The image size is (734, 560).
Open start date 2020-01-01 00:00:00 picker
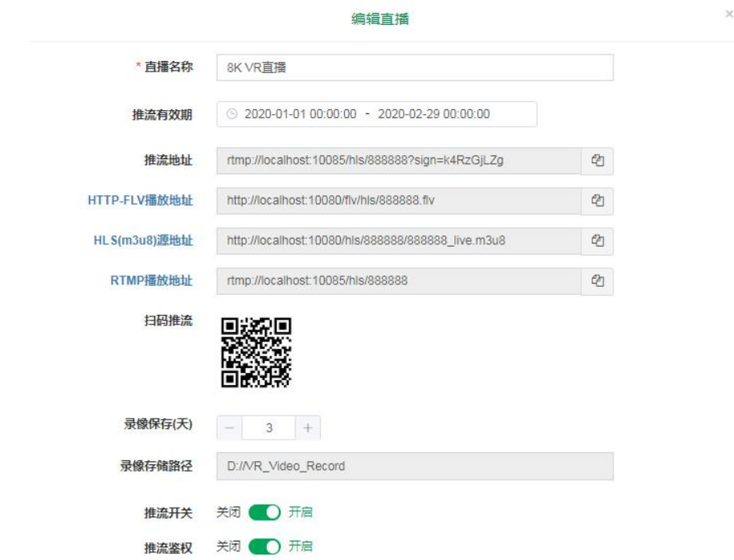click(x=300, y=113)
